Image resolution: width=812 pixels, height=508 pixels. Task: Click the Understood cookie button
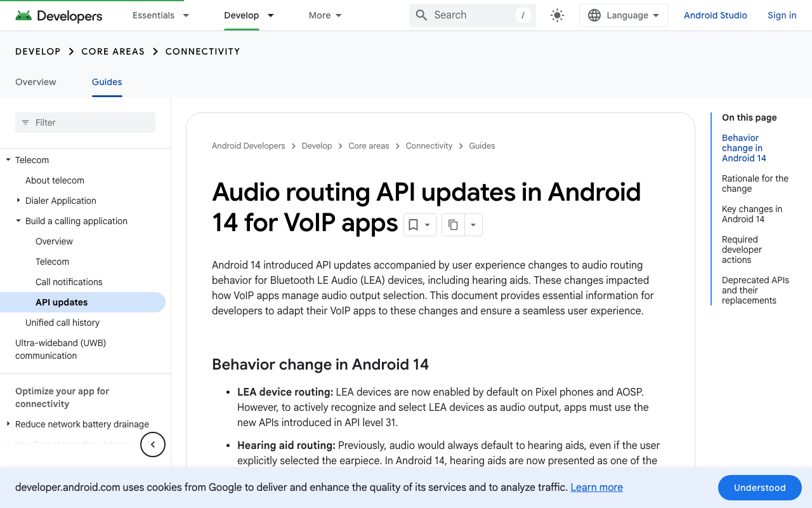coord(759,488)
